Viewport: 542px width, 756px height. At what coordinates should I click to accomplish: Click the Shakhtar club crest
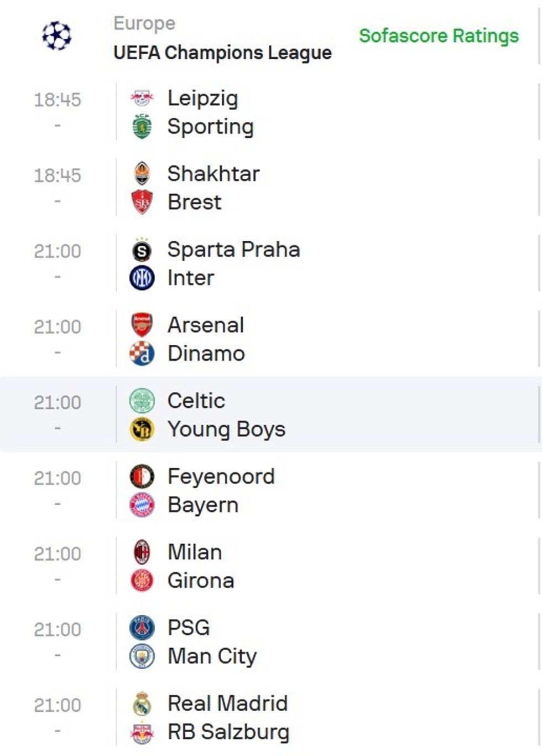tap(142, 174)
